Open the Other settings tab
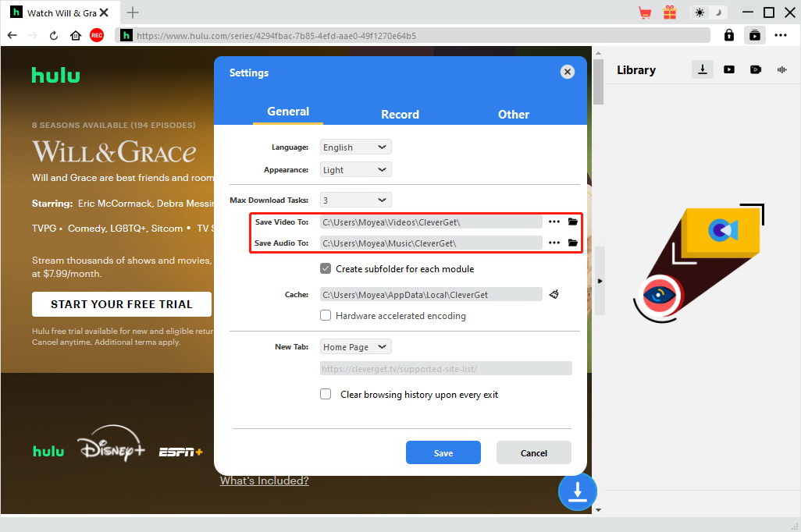Screen dimensions: 801x532 coord(513,113)
